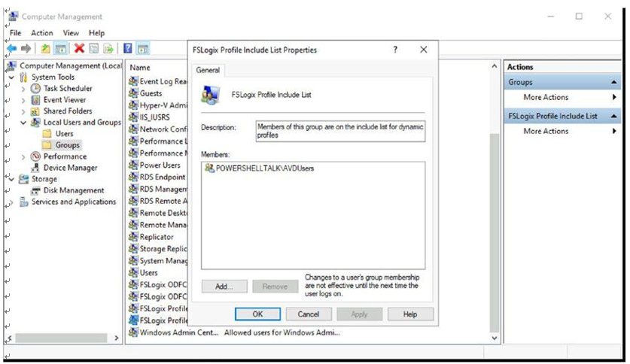Click the Windows Admin Center group icon

click(133, 332)
